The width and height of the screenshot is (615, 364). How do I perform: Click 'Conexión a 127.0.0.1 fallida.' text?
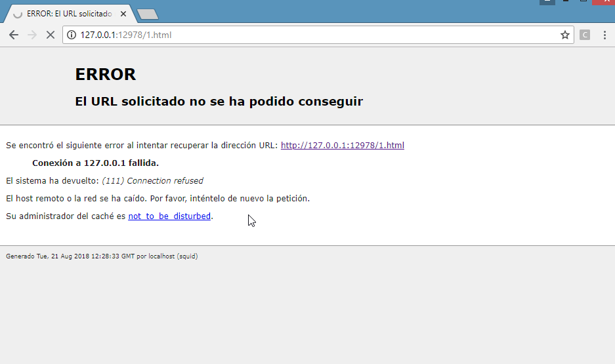click(x=95, y=163)
